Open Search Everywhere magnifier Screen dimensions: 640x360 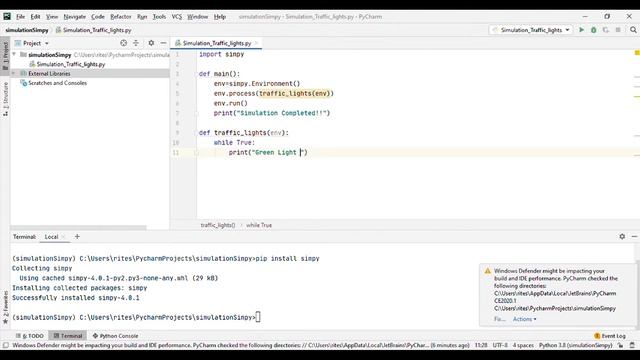click(x=633, y=30)
